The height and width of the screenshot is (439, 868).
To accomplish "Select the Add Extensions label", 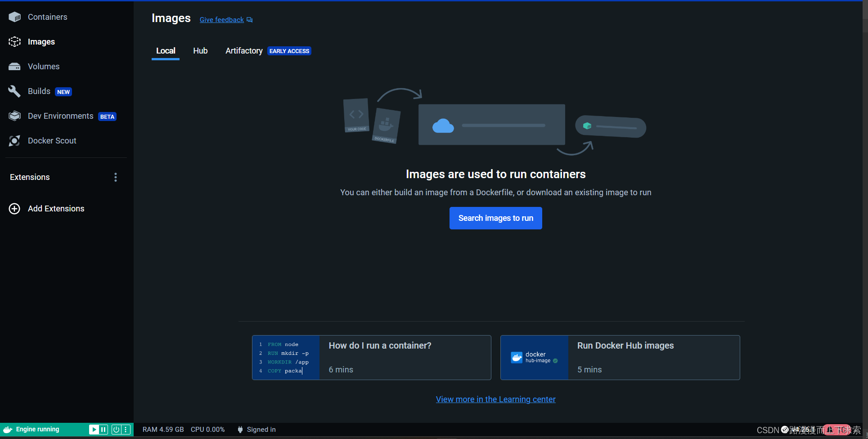I will [x=56, y=209].
